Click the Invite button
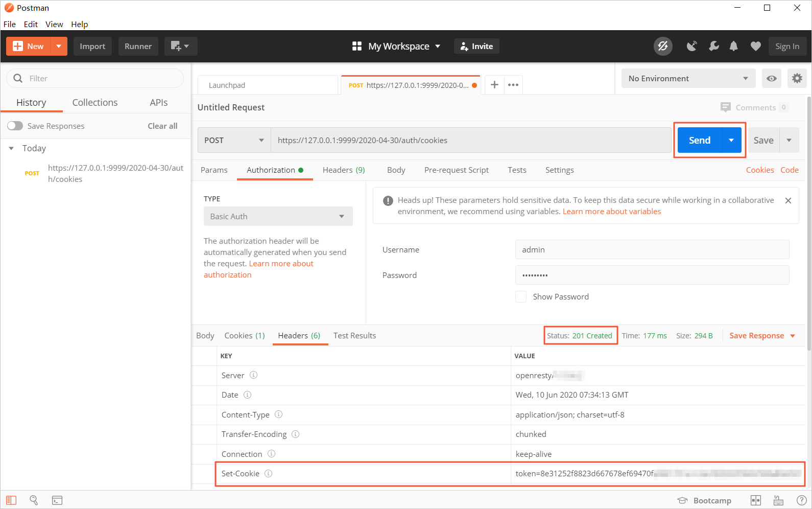This screenshot has width=812, height=509. coord(476,46)
